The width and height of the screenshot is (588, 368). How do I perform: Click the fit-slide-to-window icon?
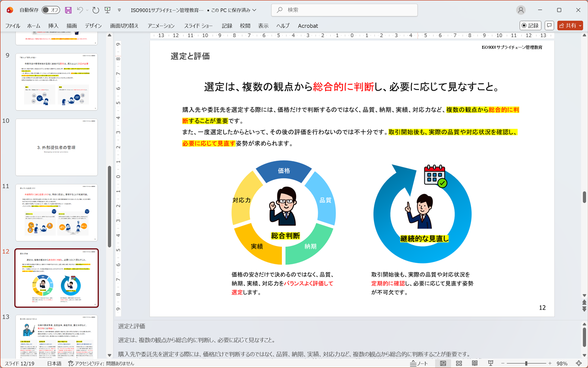(580, 363)
